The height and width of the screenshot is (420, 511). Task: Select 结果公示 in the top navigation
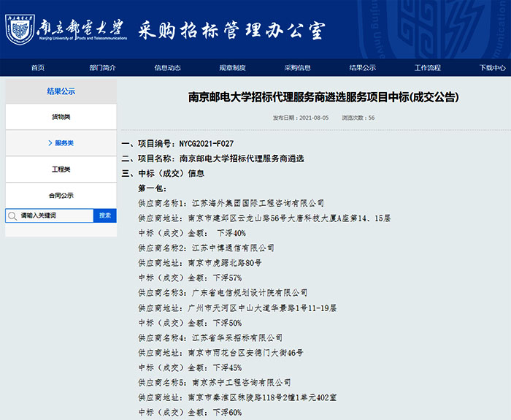[x=362, y=68]
